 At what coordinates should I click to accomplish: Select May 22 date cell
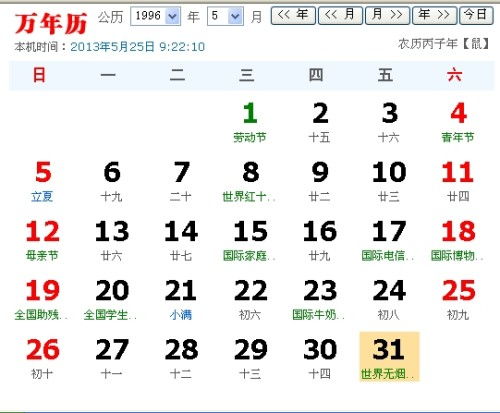[250, 300]
